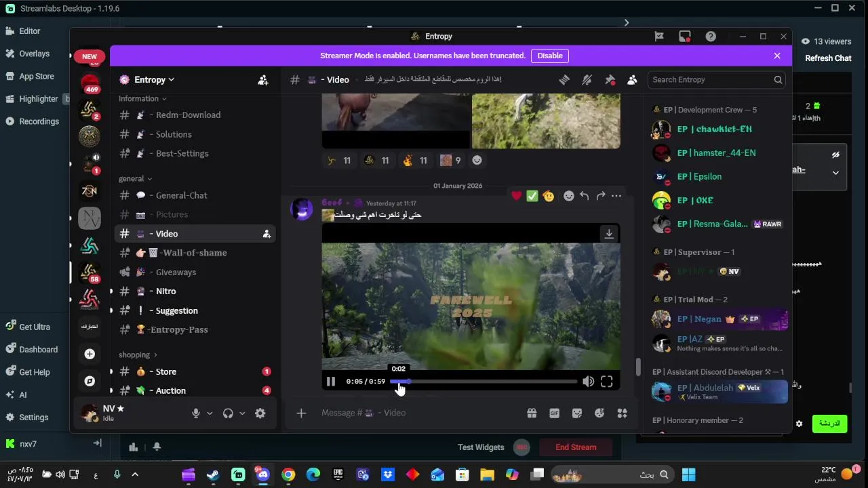This screenshot has height=488, width=868.
Task: Open apps launcher icon in message box
Action: (622, 413)
